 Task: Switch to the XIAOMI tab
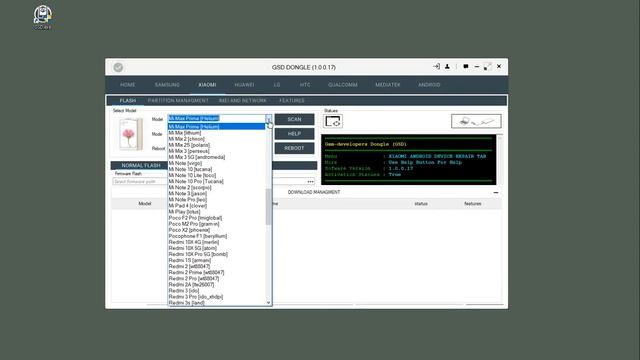(207, 85)
